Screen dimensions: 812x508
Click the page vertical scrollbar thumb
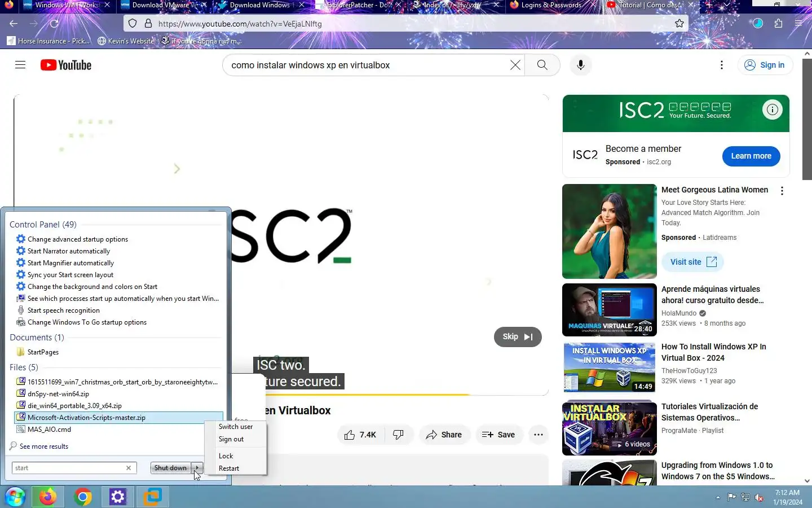tap(807, 119)
